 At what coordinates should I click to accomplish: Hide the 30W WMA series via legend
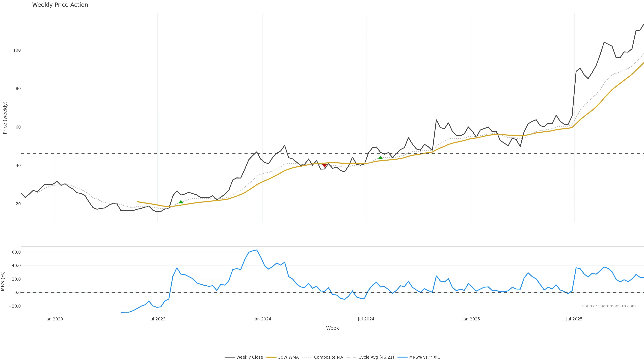(288, 357)
